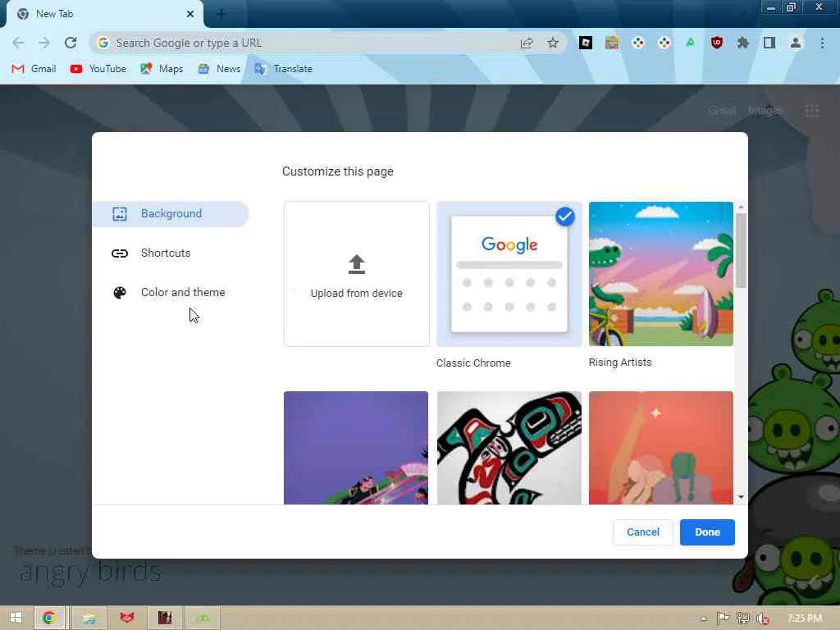Viewport: 840px width, 630px height.
Task: Select the Classic Chrome background
Action: coord(509,274)
